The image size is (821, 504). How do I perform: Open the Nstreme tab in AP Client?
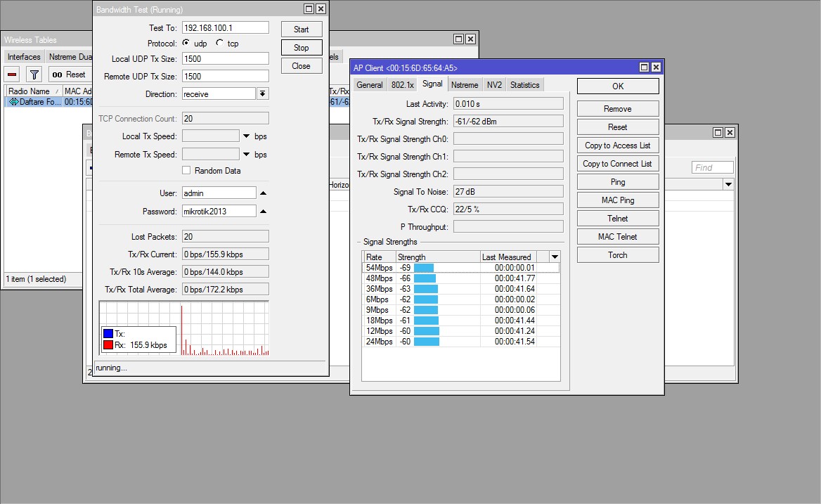[x=464, y=84]
